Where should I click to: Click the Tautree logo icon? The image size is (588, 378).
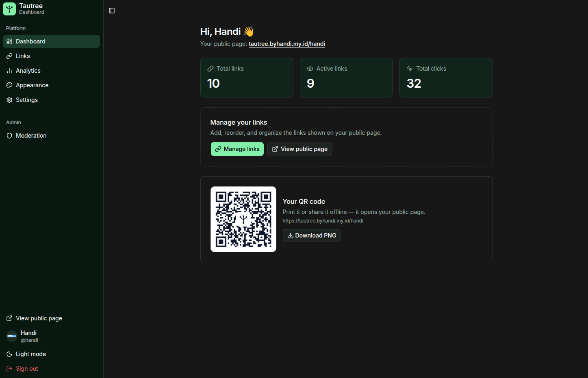click(9, 9)
